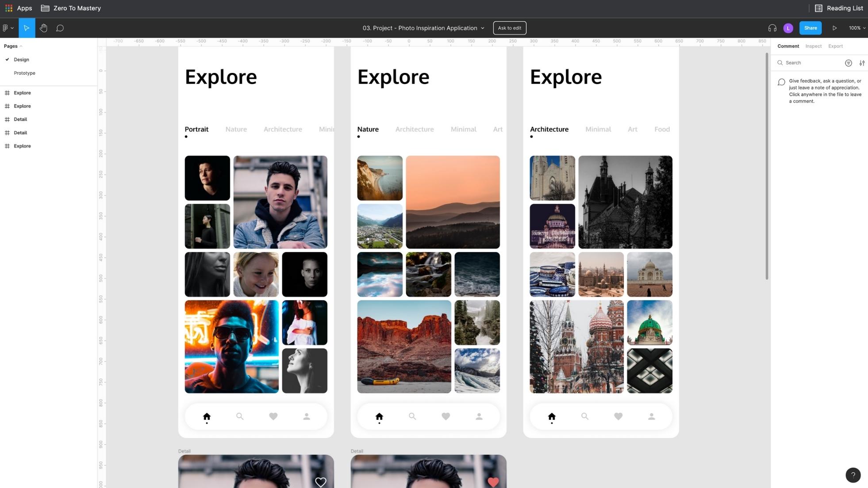868x488 pixels.
Task: Open comment filter icon in sidebar
Action: pyautogui.click(x=848, y=63)
